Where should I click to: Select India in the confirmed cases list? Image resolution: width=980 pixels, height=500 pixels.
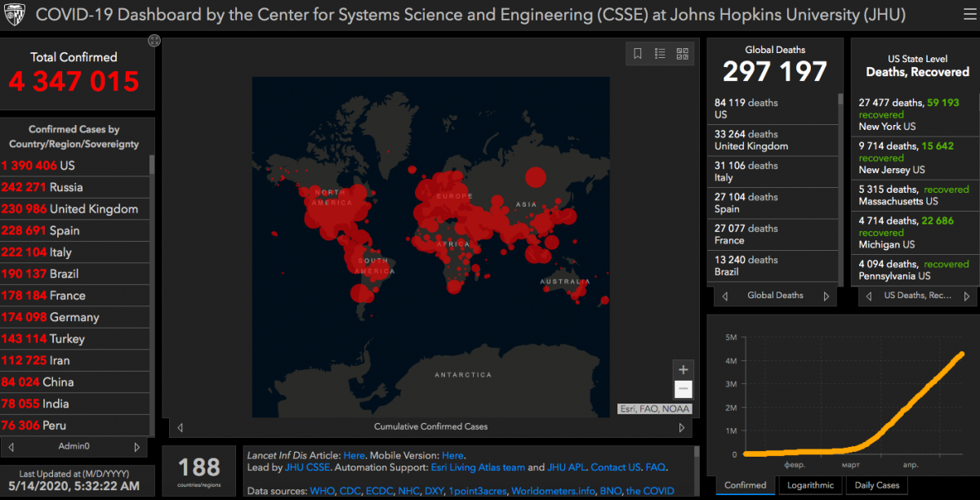pyautogui.click(x=75, y=404)
